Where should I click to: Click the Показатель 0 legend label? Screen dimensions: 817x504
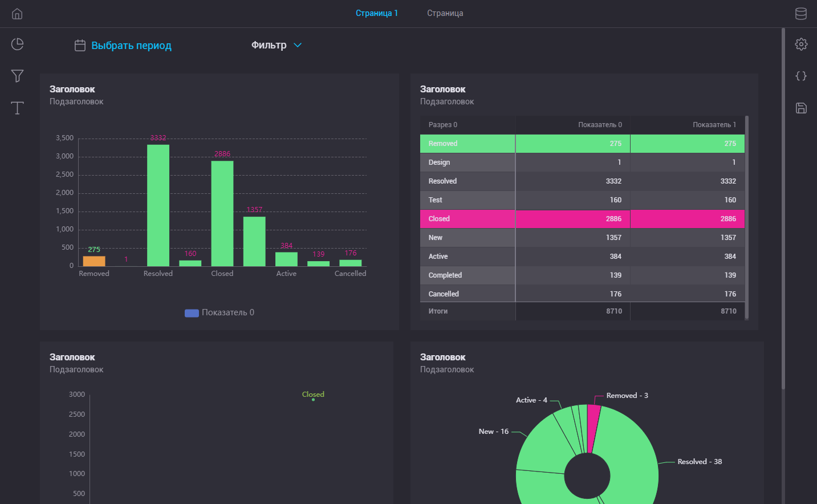click(x=228, y=312)
